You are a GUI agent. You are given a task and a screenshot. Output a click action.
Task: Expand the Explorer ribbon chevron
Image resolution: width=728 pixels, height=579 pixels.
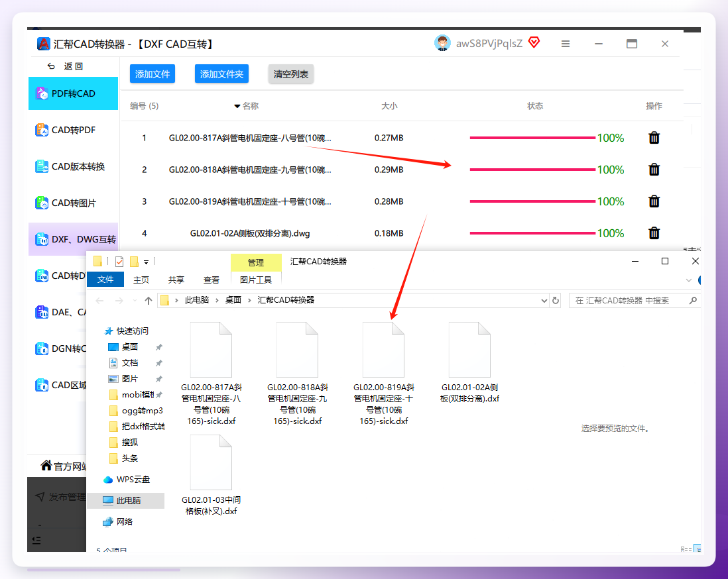tap(688, 280)
